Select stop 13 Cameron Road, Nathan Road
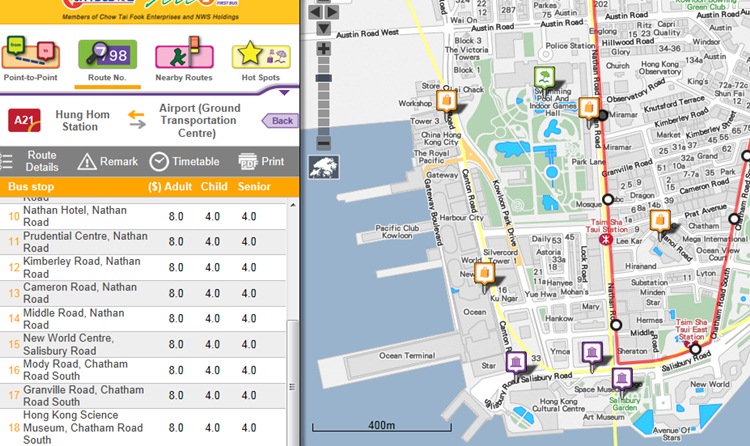This screenshot has width=750, height=446. pyautogui.click(x=143, y=293)
